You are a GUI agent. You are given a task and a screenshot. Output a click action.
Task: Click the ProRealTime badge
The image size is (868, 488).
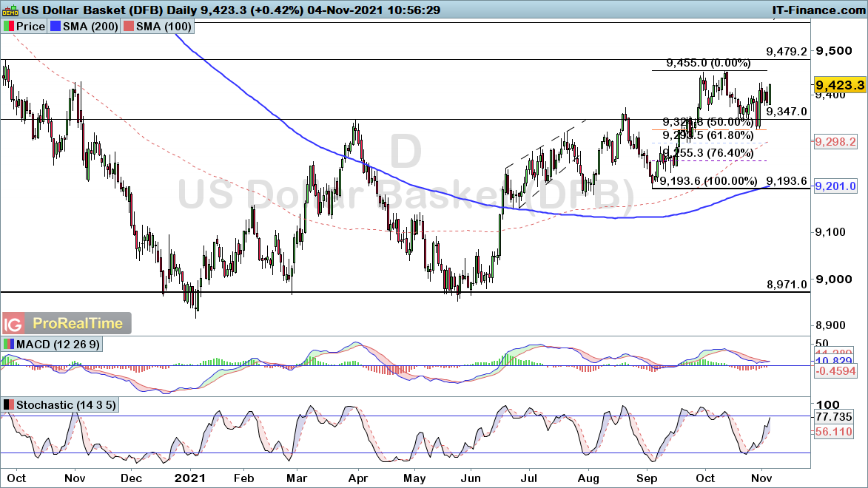(x=78, y=324)
